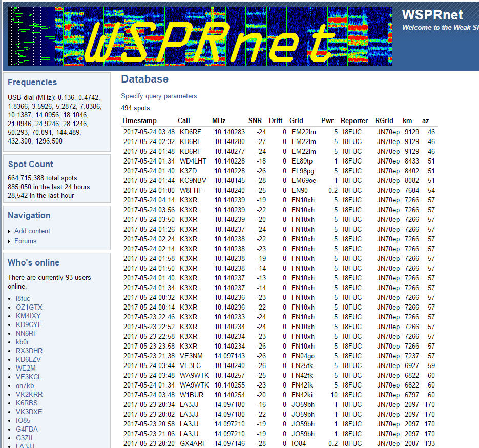
Task: Click the '494 spots:' result count
Action: (136, 108)
